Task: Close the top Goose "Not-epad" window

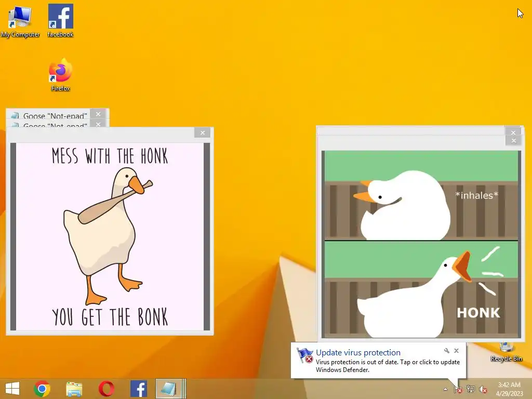Action: coord(98,114)
